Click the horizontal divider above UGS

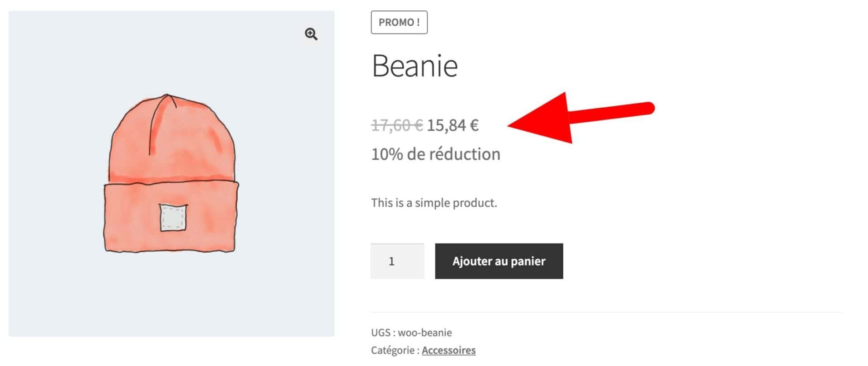coord(606,312)
